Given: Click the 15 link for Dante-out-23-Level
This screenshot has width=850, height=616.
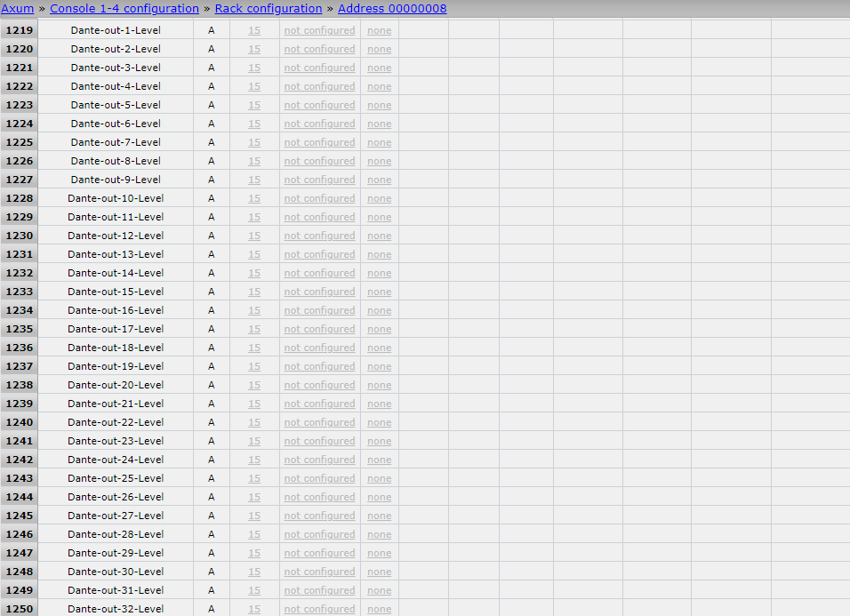Looking at the screenshot, I should pos(254,441).
